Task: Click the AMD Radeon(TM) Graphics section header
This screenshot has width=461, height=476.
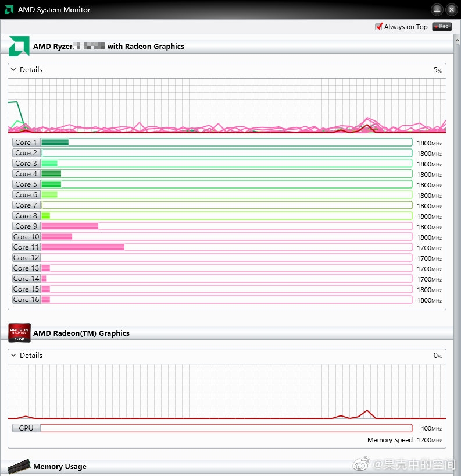Action: (81, 333)
